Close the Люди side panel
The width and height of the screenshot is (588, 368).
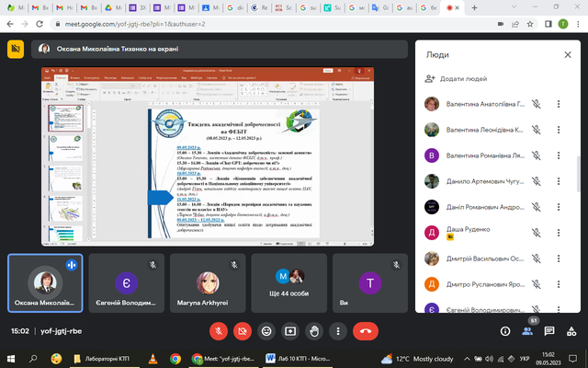coord(561,55)
